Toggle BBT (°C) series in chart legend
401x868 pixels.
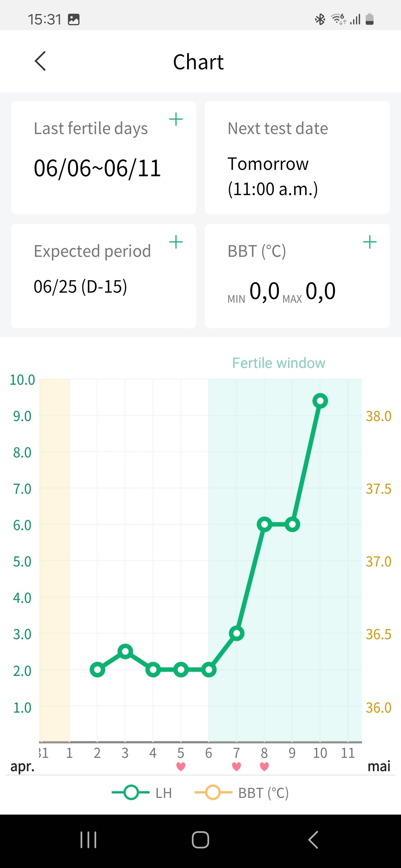[242, 793]
